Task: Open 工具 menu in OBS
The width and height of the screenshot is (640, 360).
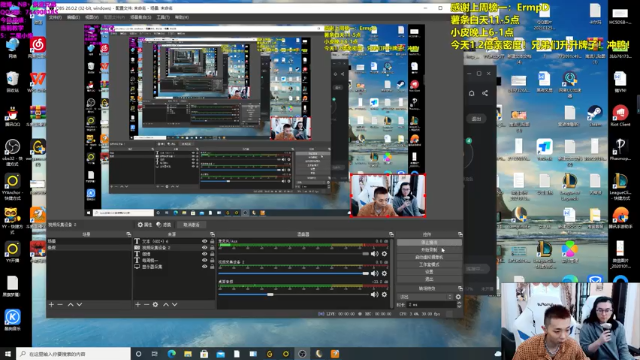Action: 163,17
